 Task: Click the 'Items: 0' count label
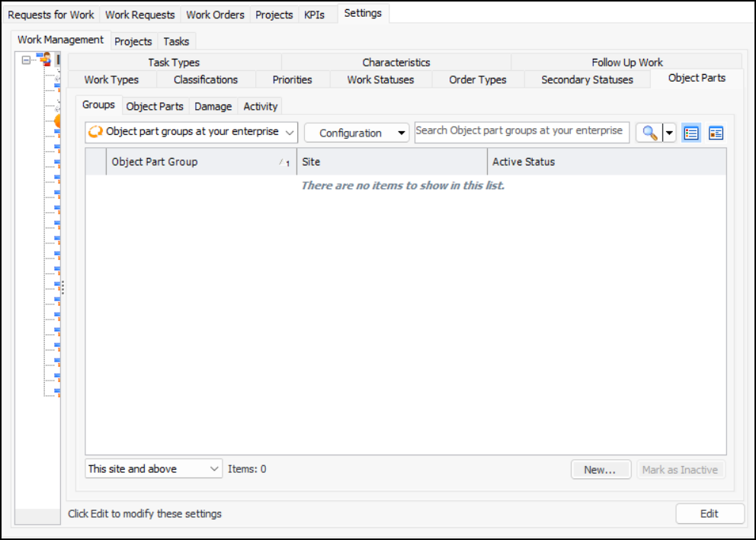pos(247,468)
